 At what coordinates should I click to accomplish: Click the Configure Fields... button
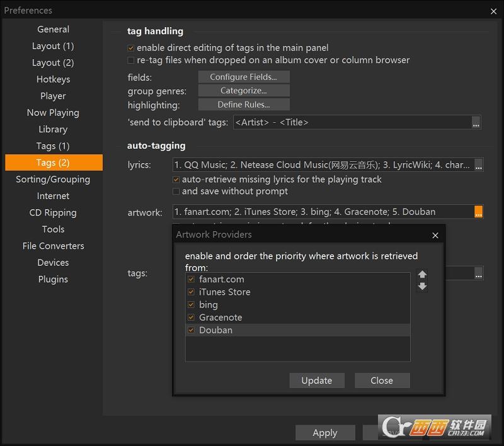coord(244,77)
